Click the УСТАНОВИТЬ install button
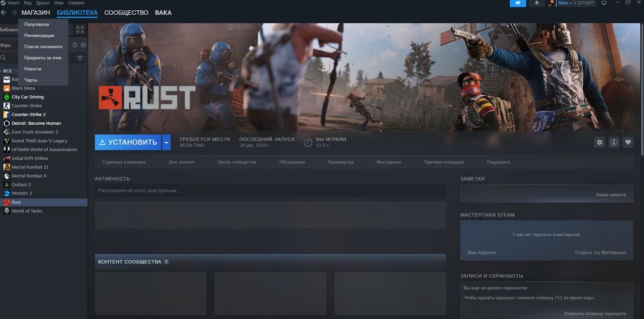The height and width of the screenshot is (319, 644). (128, 142)
